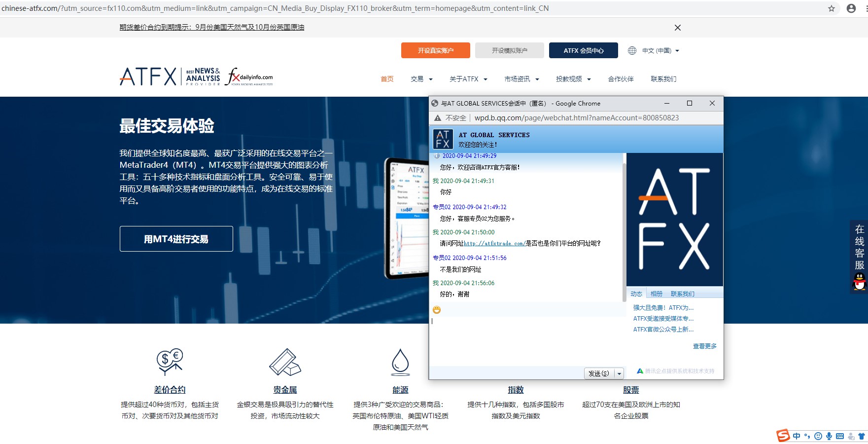868x444 pixels.
Task: Dismiss the futures expiry notice banner
Action: pos(678,28)
